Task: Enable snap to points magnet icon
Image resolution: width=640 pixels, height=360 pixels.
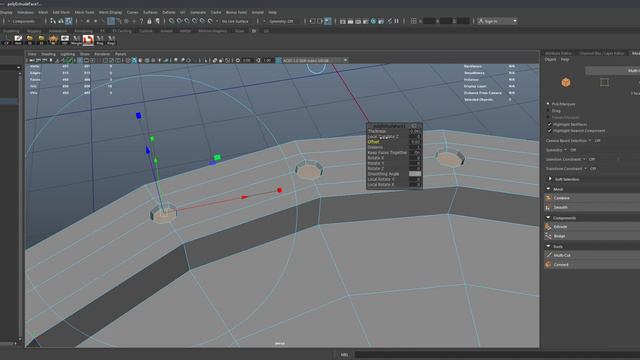Action: tap(187, 21)
